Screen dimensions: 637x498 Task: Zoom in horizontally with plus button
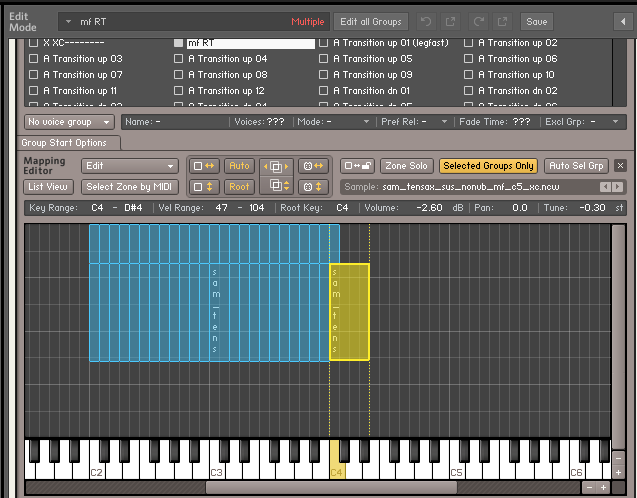604,487
